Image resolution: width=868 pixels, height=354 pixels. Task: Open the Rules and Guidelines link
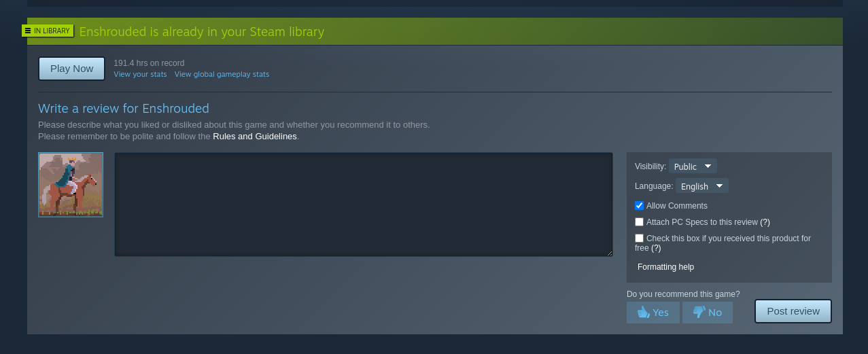tap(255, 136)
